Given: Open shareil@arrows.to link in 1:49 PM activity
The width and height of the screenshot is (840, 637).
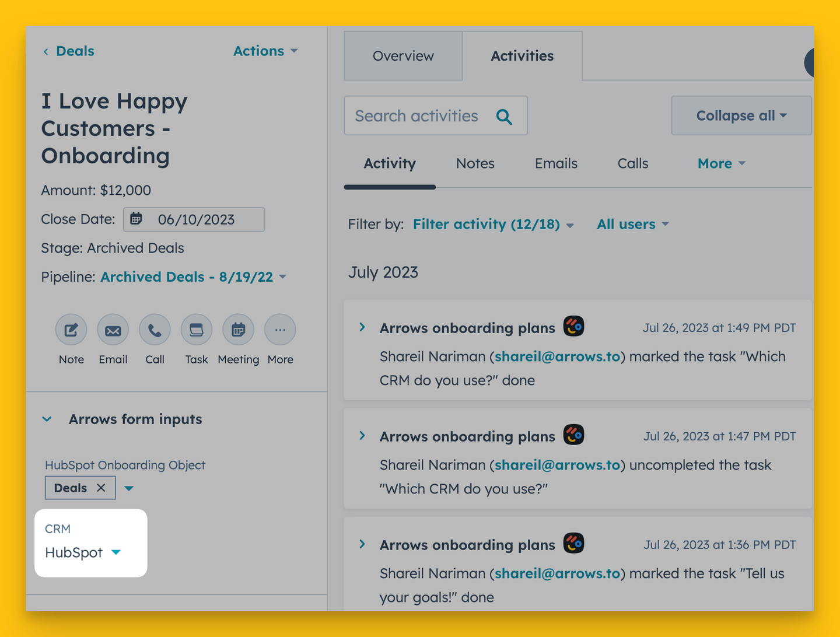Looking at the screenshot, I should click(557, 356).
